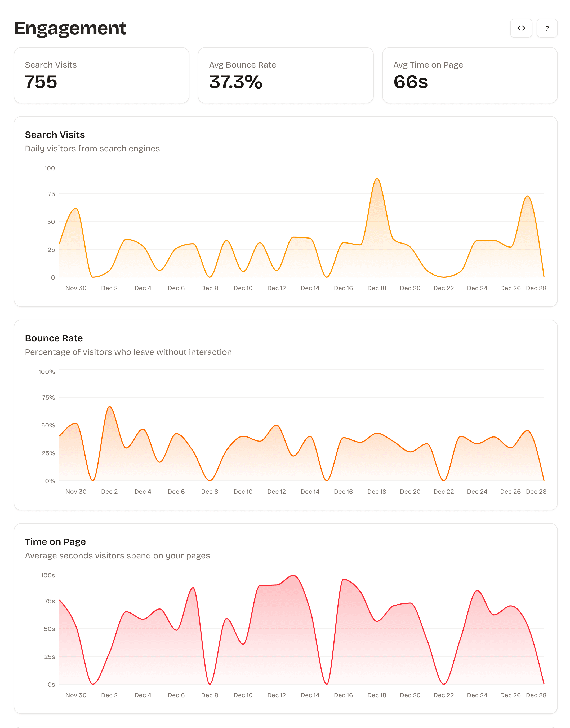Viewport: 570px width, 728px height.
Task: Open the embed code view
Action: click(521, 28)
